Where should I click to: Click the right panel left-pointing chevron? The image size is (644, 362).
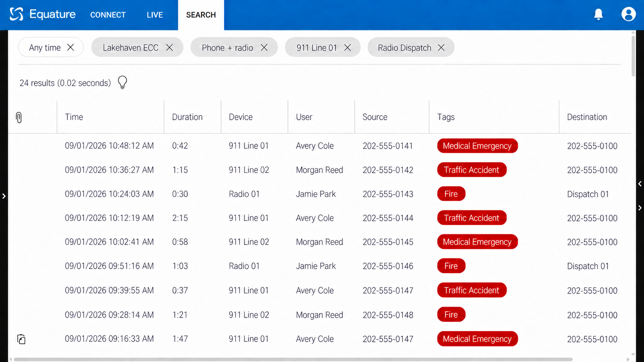pyautogui.click(x=640, y=184)
